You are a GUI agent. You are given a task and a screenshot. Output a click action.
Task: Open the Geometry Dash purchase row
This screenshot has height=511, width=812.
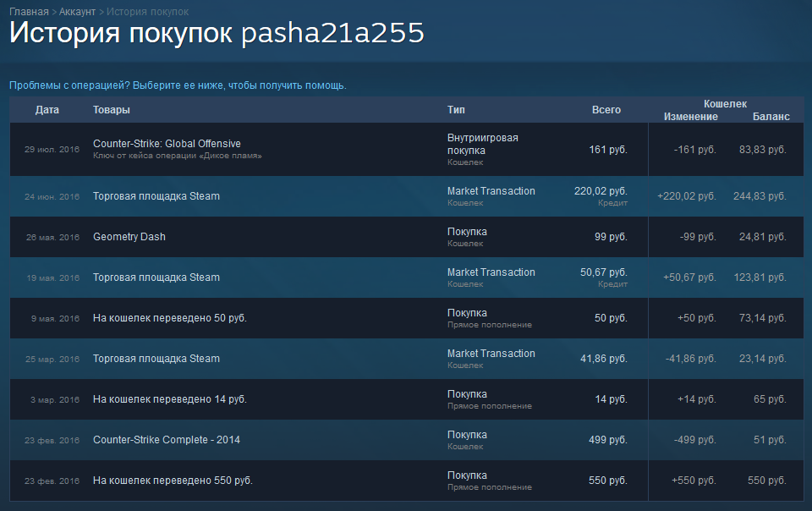tap(407, 237)
